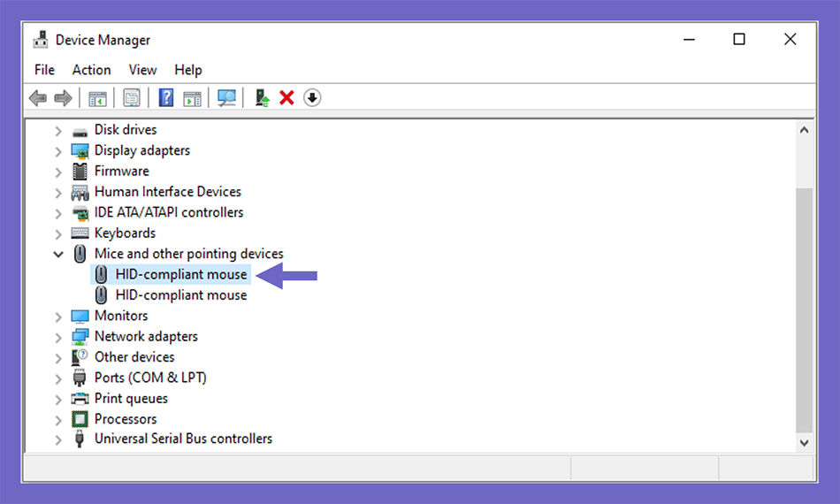This screenshot has height=504, width=840.
Task: Click the Firmware chip icon
Action: pos(80,172)
